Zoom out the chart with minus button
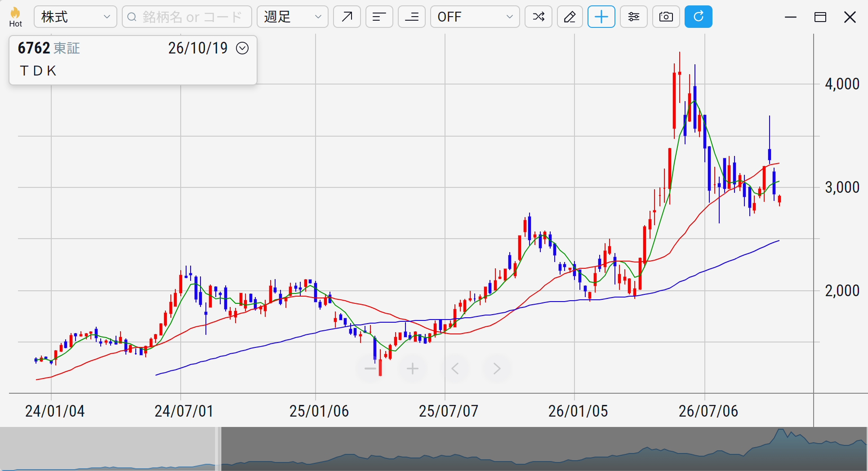Viewport: 868px width, 471px height. [x=370, y=369]
